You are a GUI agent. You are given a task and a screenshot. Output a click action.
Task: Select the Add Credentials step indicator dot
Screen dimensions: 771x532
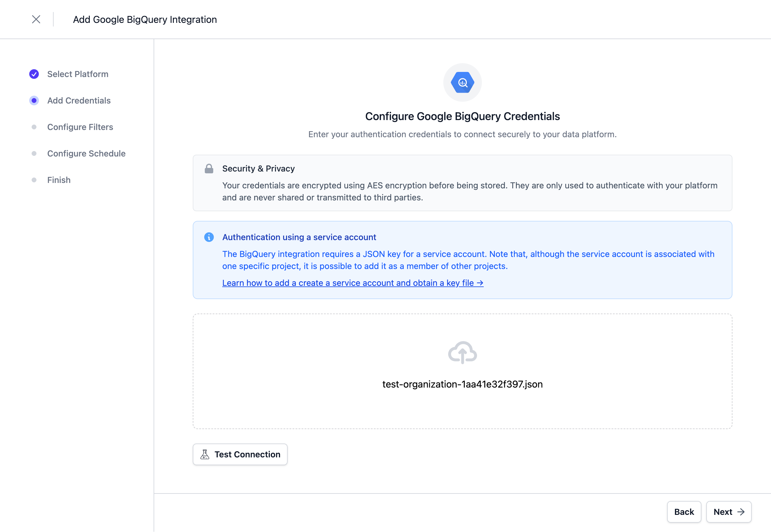[x=34, y=100]
